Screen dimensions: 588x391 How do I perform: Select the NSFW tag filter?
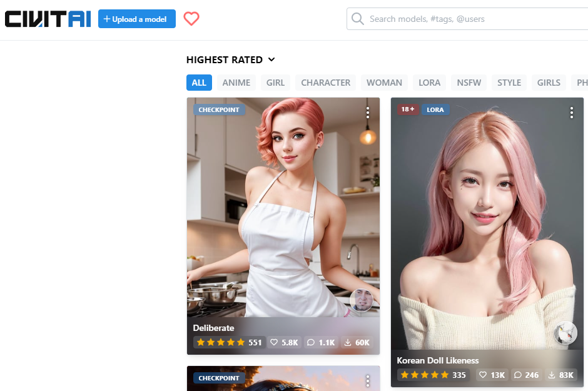tap(469, 83)
